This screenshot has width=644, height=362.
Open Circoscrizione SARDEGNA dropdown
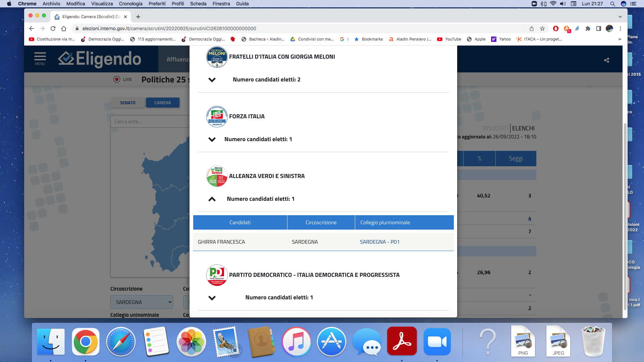click(x=142, y=302)
